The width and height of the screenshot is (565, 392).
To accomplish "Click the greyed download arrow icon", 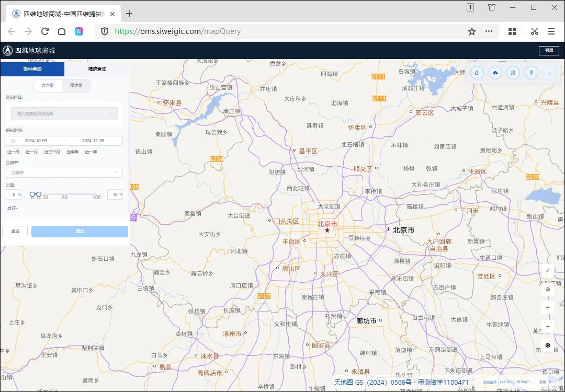I will point(549,73).
